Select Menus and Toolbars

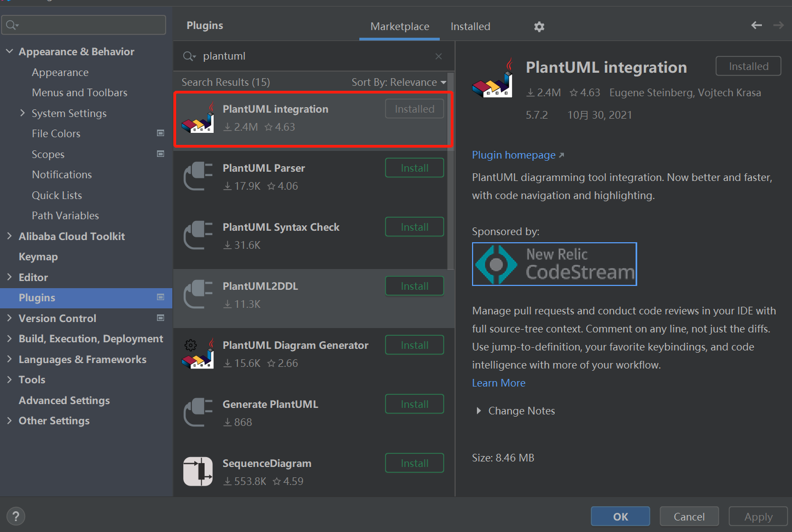tap(79, 92)
